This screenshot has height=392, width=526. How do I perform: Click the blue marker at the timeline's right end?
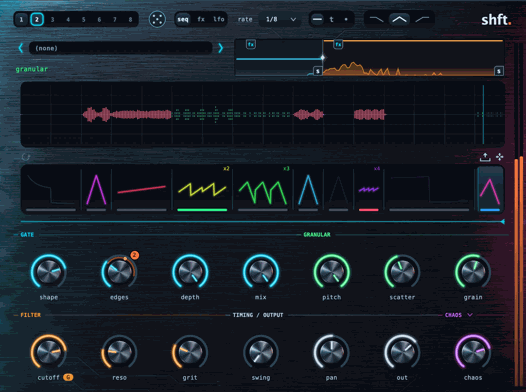click(x=502, y=222)
